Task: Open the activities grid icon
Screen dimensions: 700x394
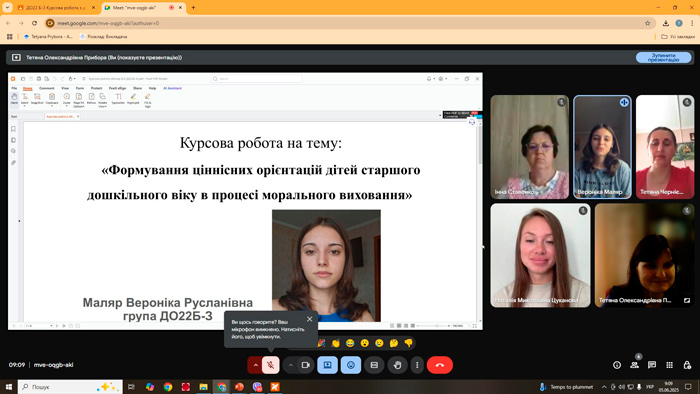Action: (669, 365)
